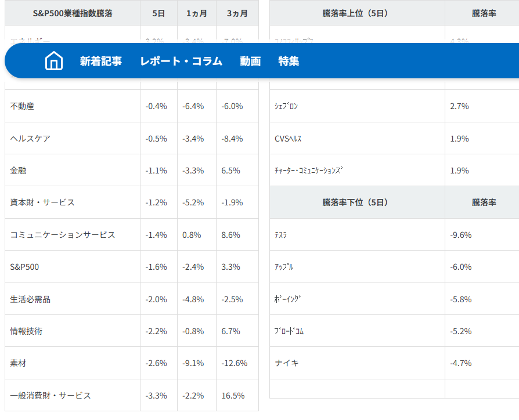Select ナイキ in the decliners table
Screen dimensions: 519x420
[287, 363]
